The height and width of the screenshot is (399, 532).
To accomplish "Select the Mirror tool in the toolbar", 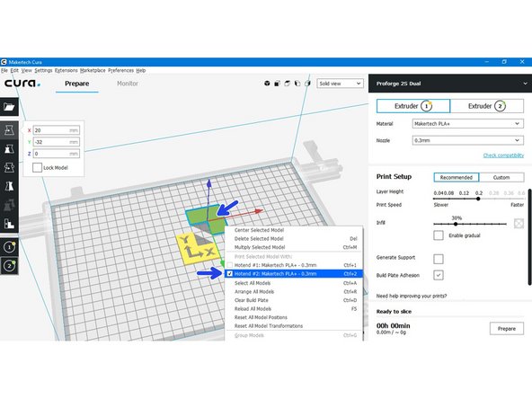I will click(9, 186).
